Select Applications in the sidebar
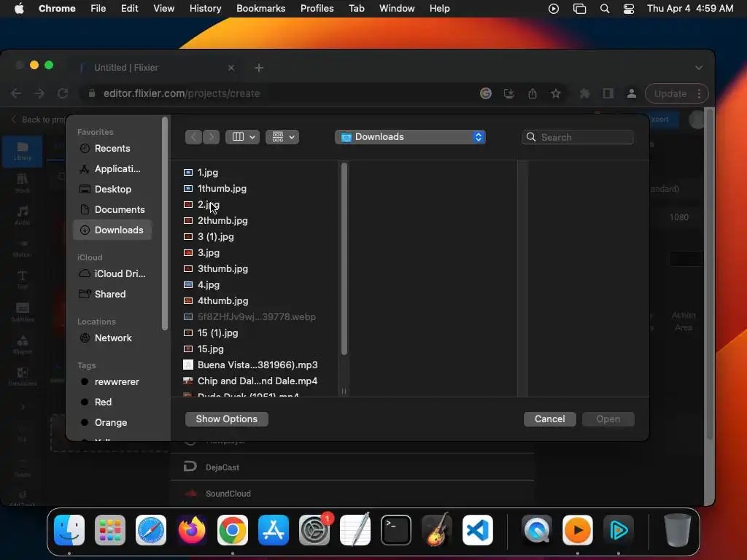 (x=112, y=168)
